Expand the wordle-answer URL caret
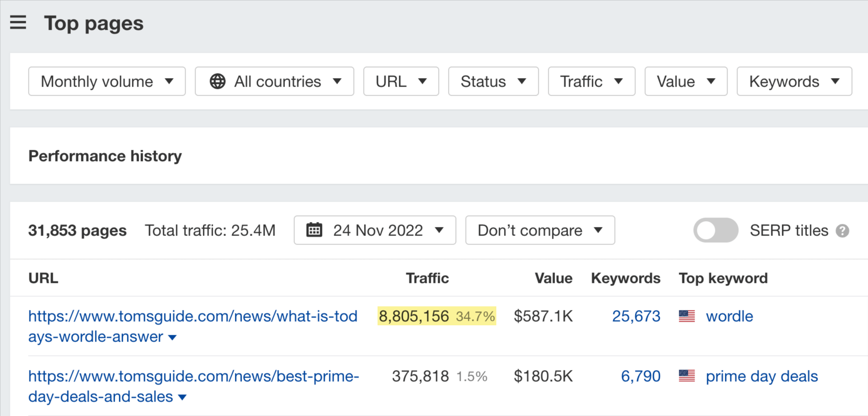The image size is (868, 416). point(173,337)
